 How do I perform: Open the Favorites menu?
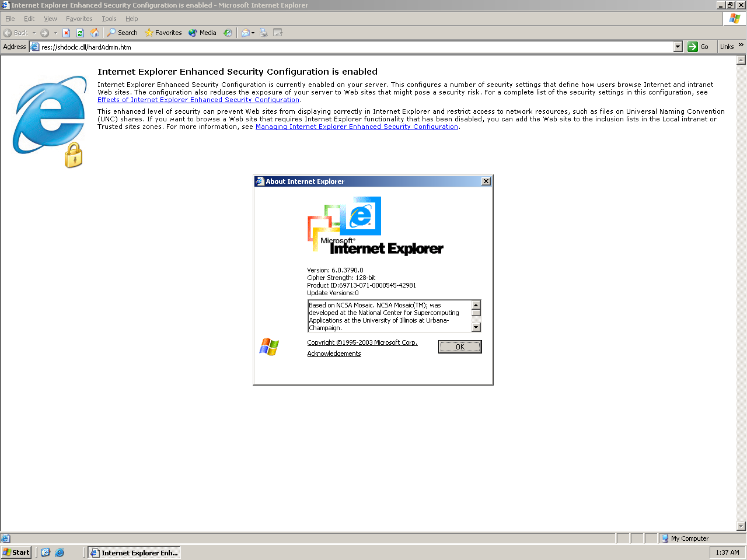click(79, 19)
